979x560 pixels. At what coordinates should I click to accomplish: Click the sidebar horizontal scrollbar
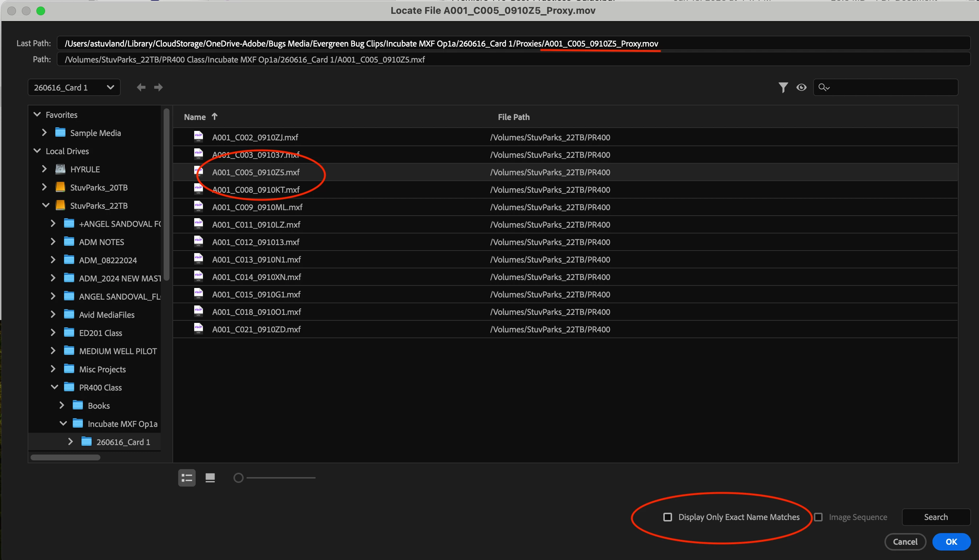[65, 457]
